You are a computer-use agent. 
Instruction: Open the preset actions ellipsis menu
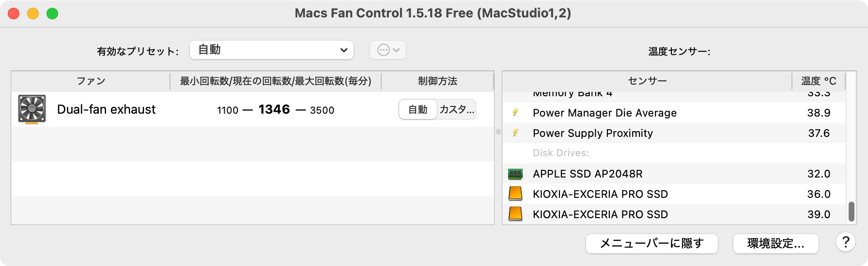(388, 50)
